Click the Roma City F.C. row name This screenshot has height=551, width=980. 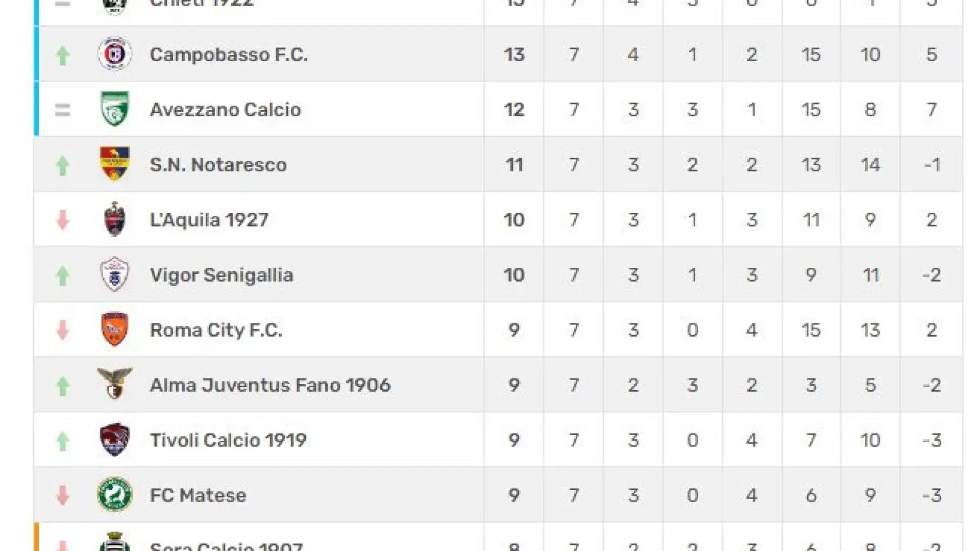pyautogui.click(x=216, y=330)
